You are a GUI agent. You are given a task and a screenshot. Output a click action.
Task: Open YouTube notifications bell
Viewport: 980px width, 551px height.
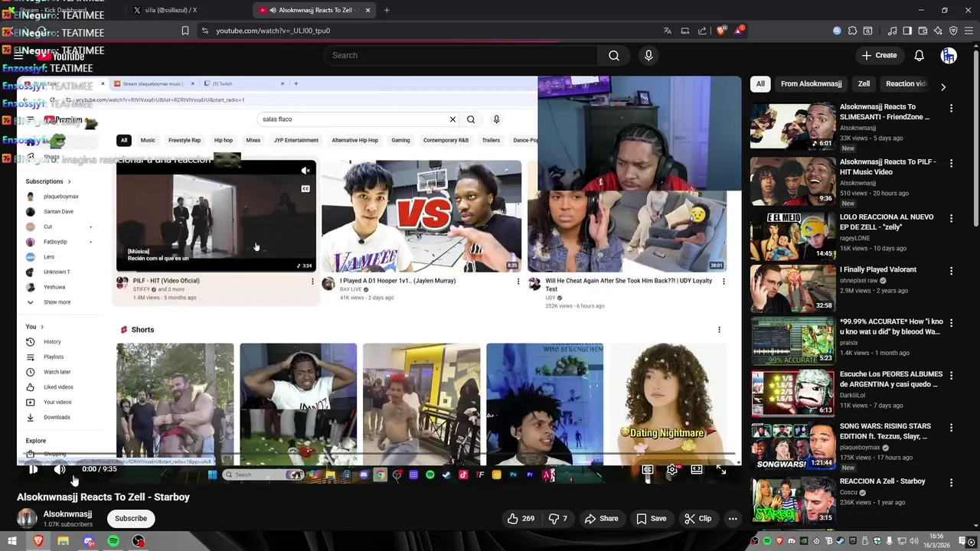tap(920, 55)
